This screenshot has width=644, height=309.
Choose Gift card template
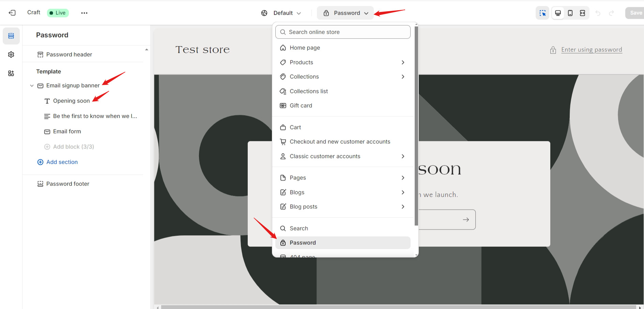pyautogui.click(x=343, y=105)
